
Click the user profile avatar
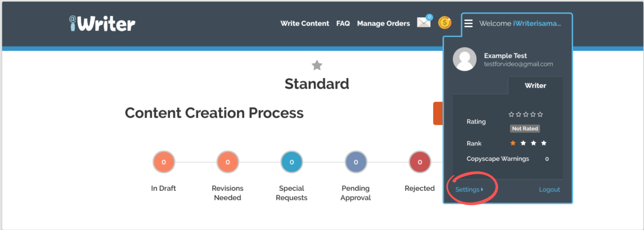[465, 59]
